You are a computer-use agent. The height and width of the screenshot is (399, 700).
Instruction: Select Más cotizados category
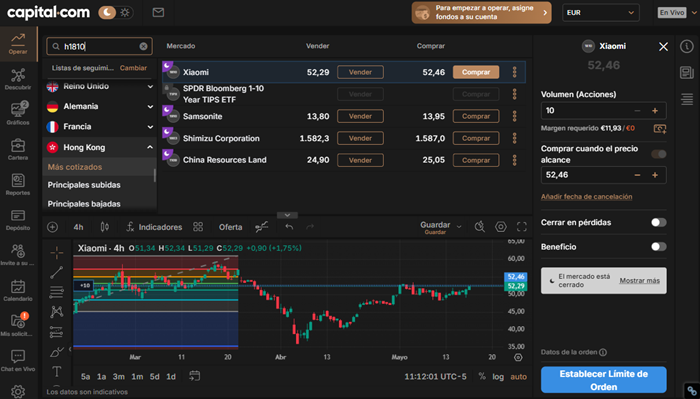[x=75, y=167]
